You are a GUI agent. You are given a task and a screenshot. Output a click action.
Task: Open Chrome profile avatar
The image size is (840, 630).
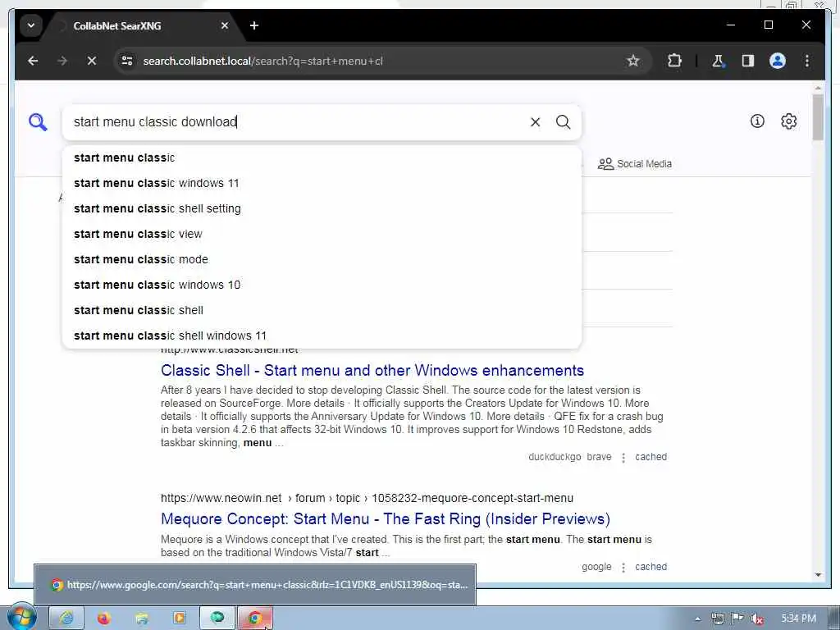[778, 61]
